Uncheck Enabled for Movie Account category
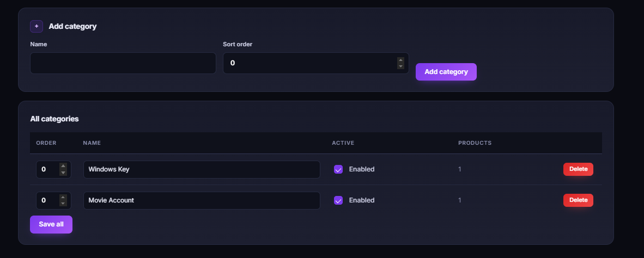 pyautogui.click(x=338, y=200)
